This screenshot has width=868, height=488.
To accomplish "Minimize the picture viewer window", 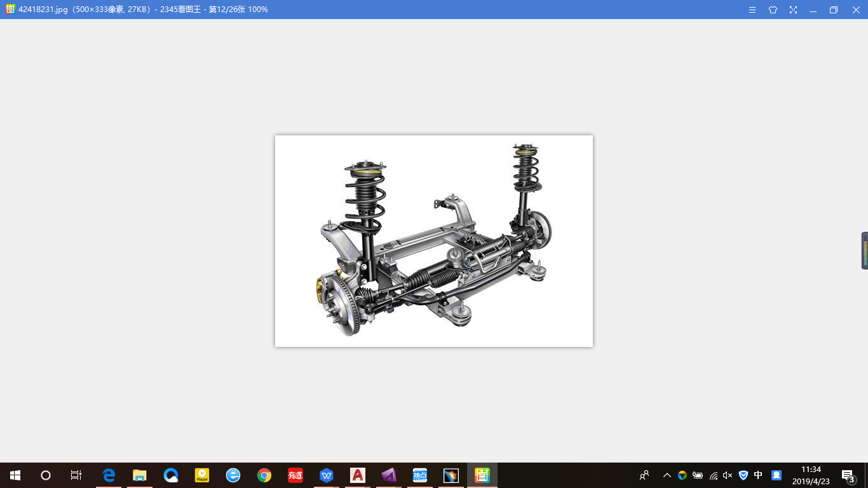I will [x=813, y=10].
